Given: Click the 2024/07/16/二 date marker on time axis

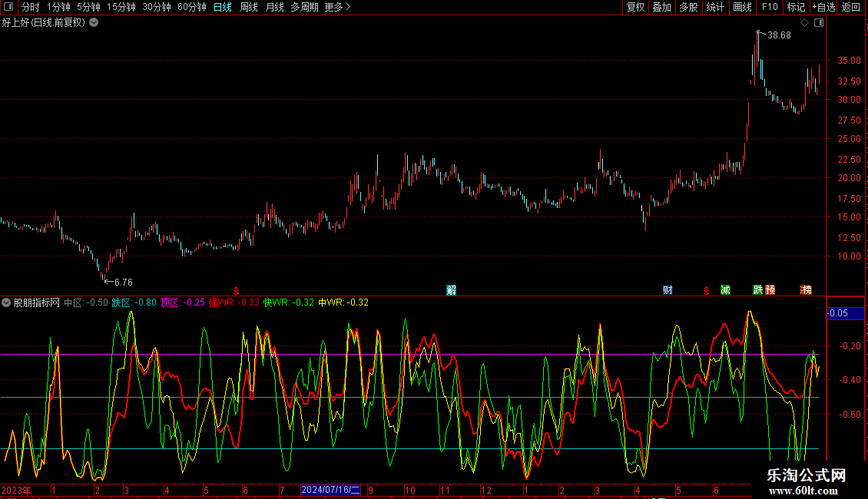Looking at the screenshot, I should pyautogui.click(x=330, y=490).
